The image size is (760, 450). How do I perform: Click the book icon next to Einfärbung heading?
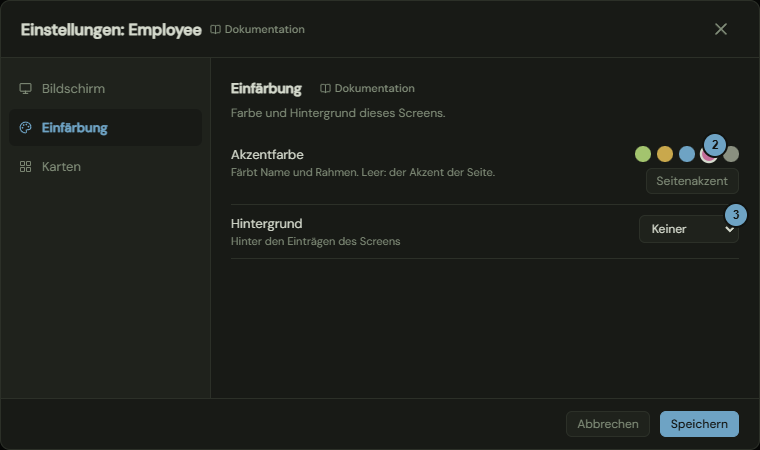(x=325, y=88)
